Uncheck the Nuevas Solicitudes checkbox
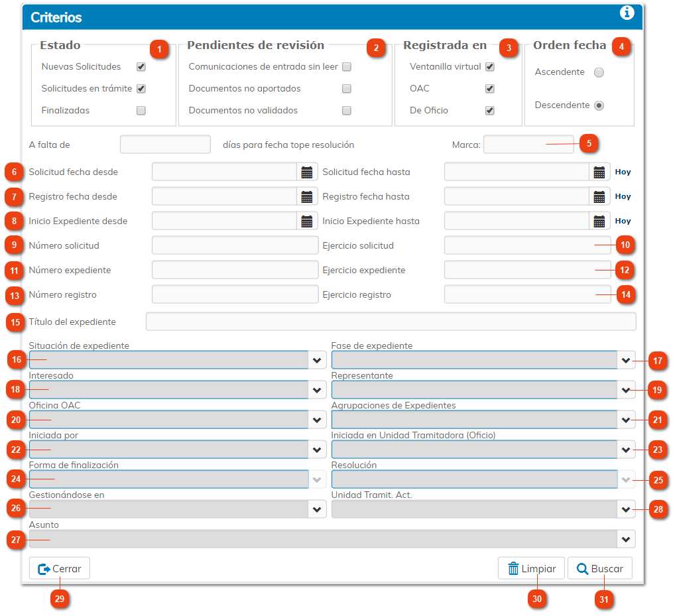The height and width of the screenshot is (616, 675). click(x=141, y=67)
